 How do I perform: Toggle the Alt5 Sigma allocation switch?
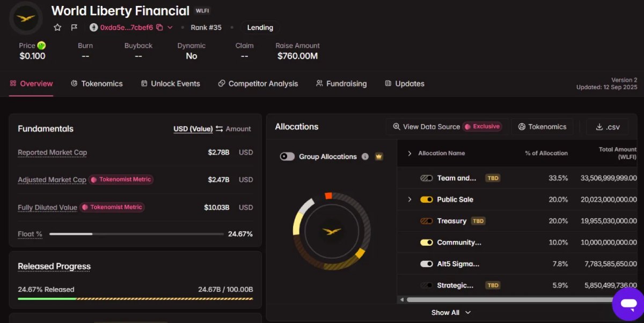pyautogui.click(x=427, y=264)
